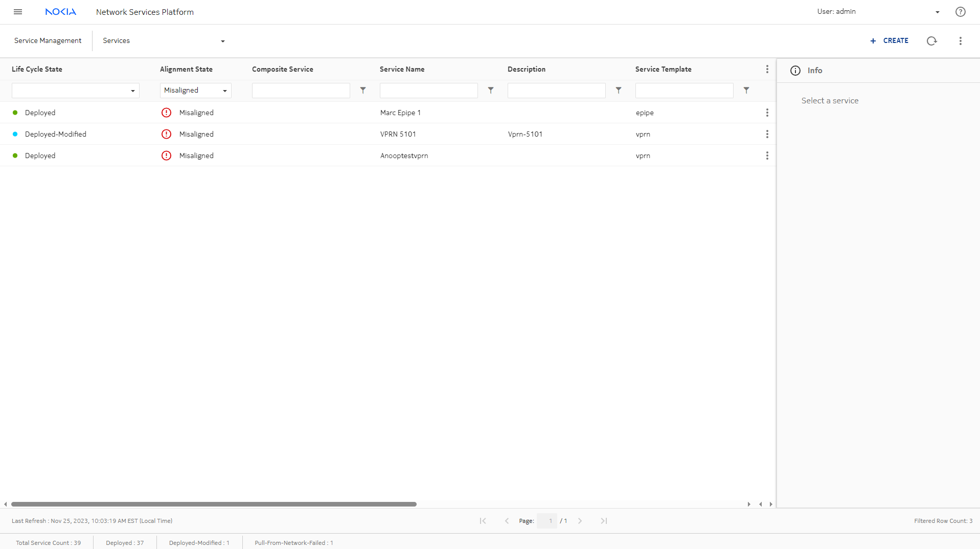Image resolution: width=980 pixels, height=549 pixels.
Task: Click filter icon for Composite Service column
Action: click(362, 91)
